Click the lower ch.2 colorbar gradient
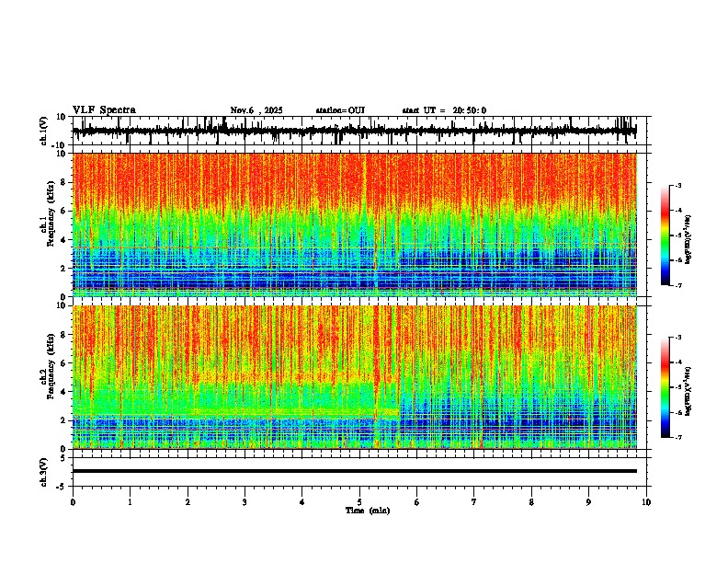Viewport: 728px width, 563px height. (x=665, y=387)
